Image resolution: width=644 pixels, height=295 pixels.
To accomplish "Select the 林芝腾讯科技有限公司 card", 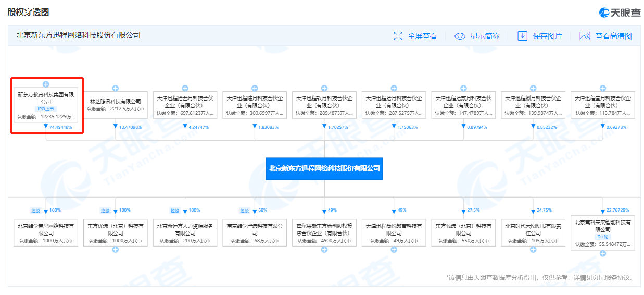I will 116,105.
